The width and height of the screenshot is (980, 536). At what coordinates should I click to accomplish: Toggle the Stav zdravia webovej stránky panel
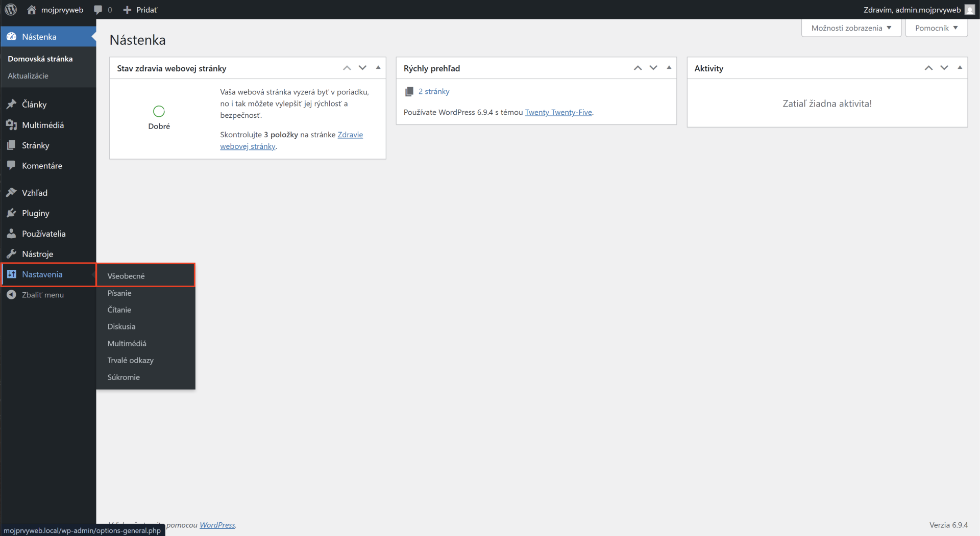(x=378, y=68)
